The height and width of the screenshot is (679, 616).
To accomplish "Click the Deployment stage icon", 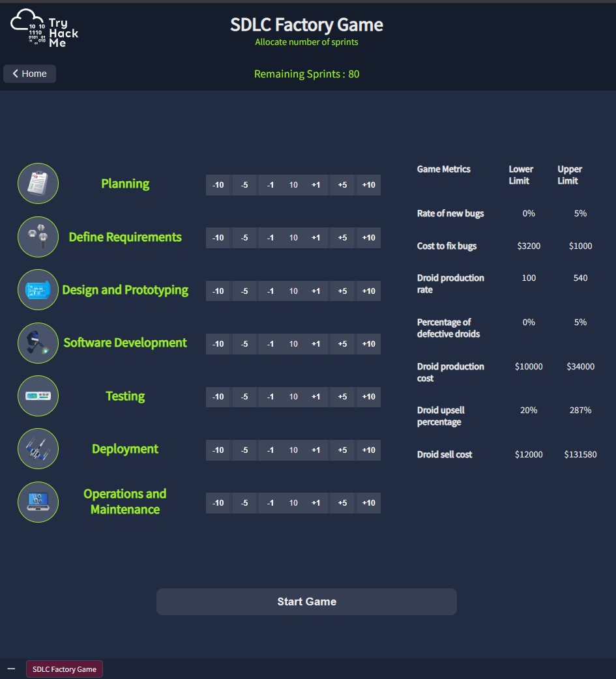I will (x=38, y=449).
